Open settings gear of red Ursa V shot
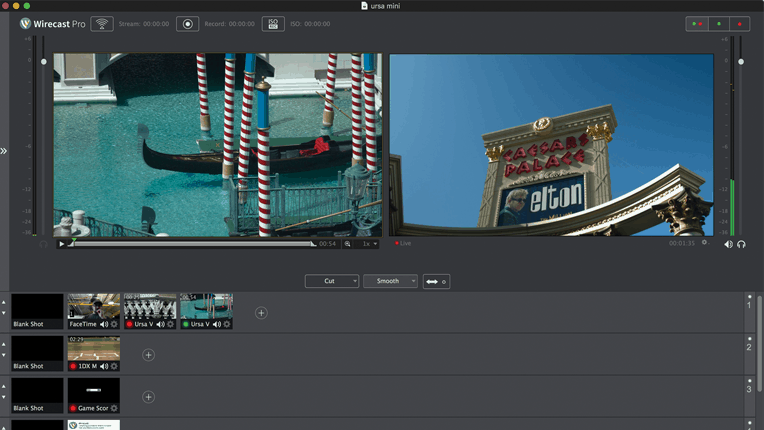The height and width of the screenshot is (430, 764). click(x=171, y=324)
